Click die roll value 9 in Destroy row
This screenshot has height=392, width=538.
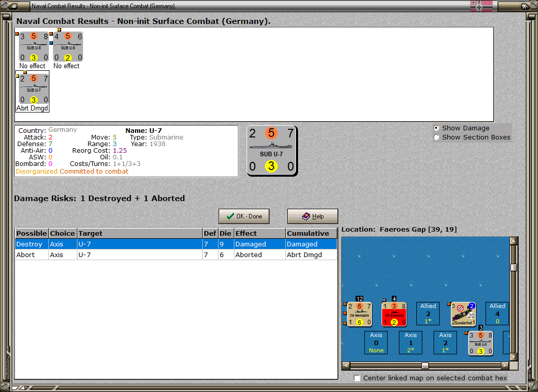(222, 244)
